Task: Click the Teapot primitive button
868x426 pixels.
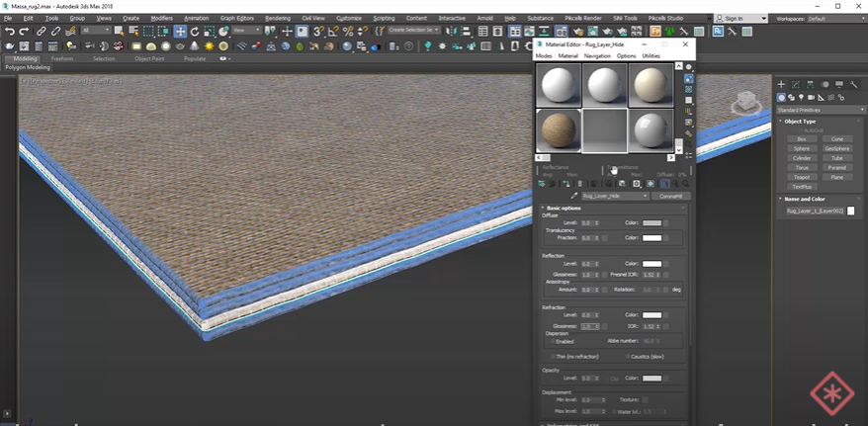Action: coord(802,177)
